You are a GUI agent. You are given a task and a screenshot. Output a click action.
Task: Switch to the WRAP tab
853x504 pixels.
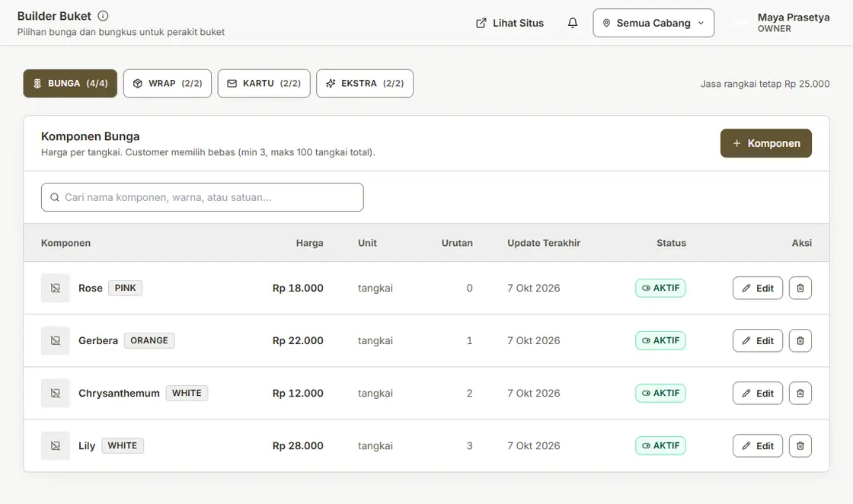click(x=168, y=84)
